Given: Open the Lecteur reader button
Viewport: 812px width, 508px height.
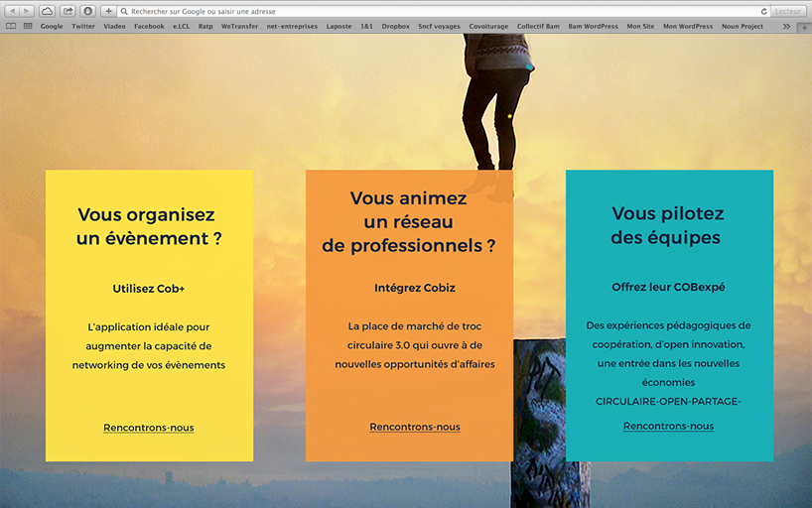Looking at the screenshot, I should [788, 11].
